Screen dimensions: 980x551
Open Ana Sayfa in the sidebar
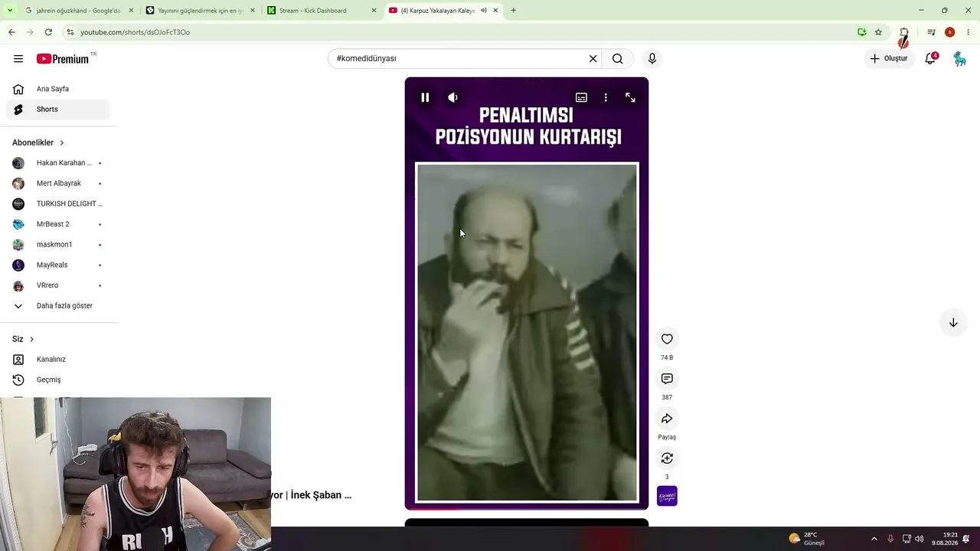58,89
